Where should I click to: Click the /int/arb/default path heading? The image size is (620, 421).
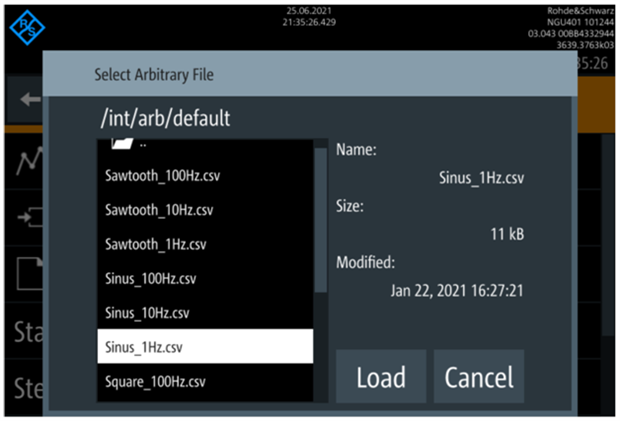(x=165, y=118)
